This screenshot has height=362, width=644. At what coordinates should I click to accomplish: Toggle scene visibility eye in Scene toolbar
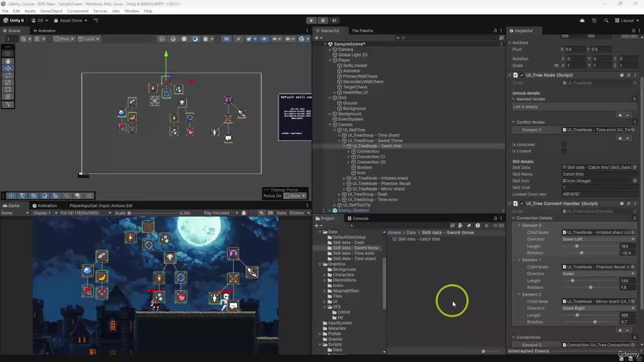pyautogui.click(x=264, y=39)
